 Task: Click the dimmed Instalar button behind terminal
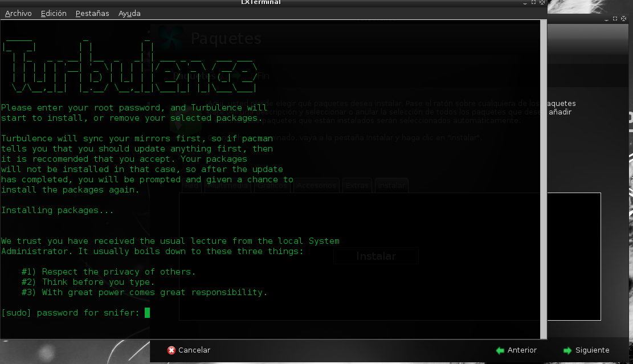[376, 256]
